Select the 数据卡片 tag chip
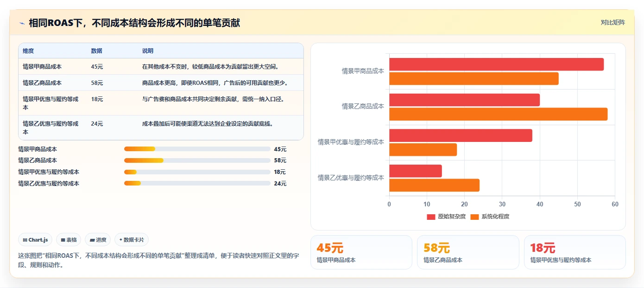 click(x=132, y=240)
